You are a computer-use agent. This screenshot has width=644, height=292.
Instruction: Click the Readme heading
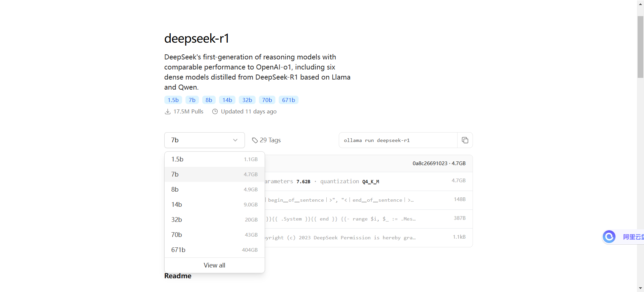pyautogui.click(x=178, y=276)
